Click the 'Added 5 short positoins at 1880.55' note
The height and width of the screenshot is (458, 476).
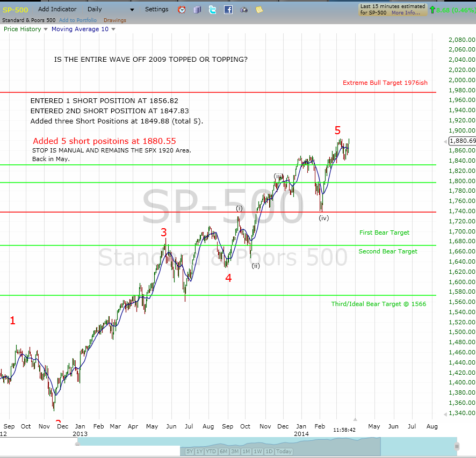104,141
